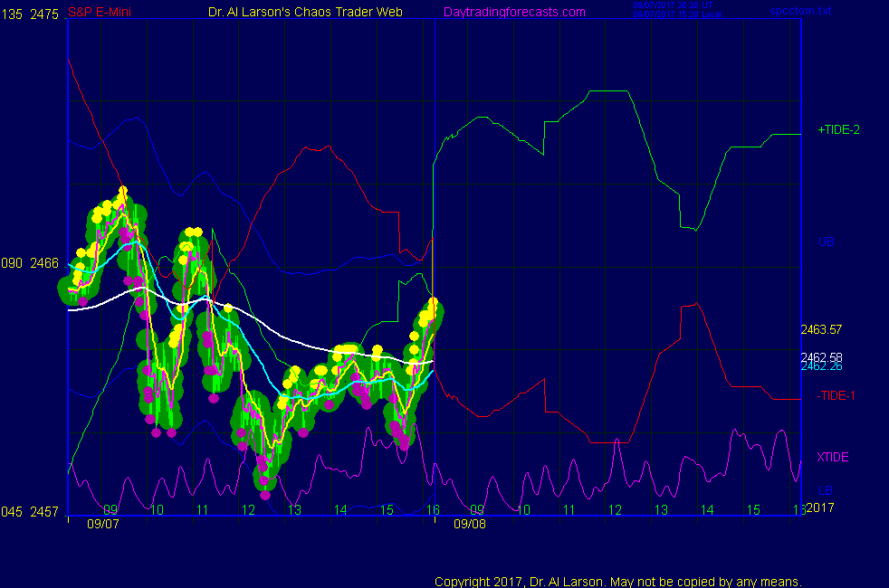889x588 pixels.
Task: Click the white 2462.58 price value
Action: click(821, 357)
